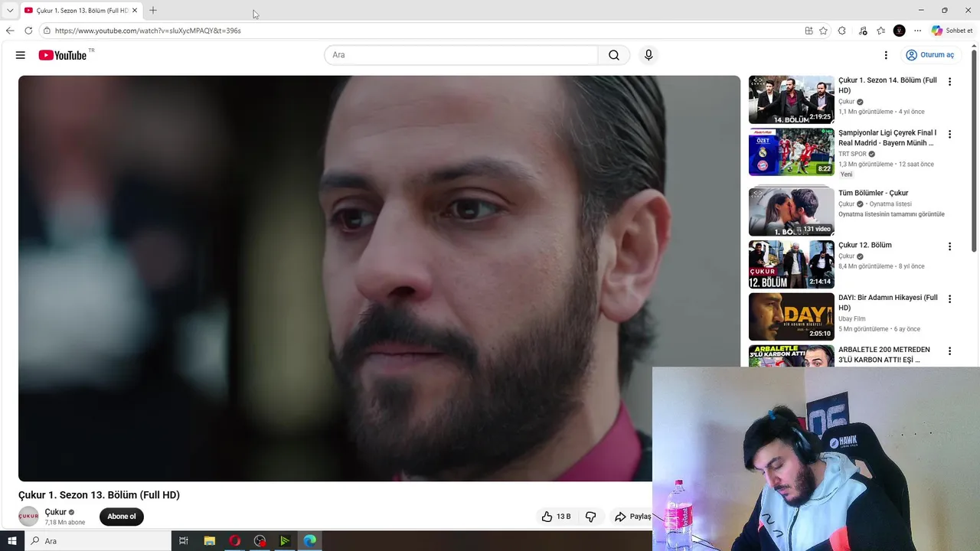The width and height of the screenshot is (980, 551).
Task: Reload the page with refresh icon
Action: pos(28,31)
